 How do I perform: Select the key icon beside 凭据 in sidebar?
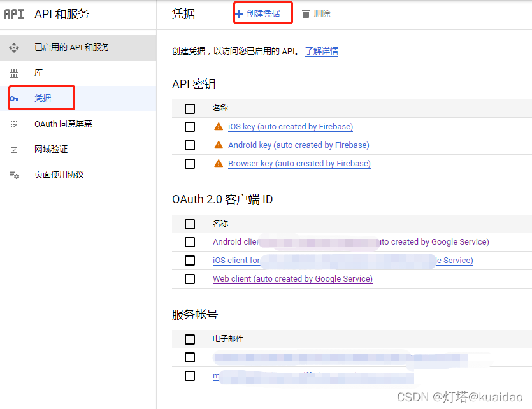[16, 97]
